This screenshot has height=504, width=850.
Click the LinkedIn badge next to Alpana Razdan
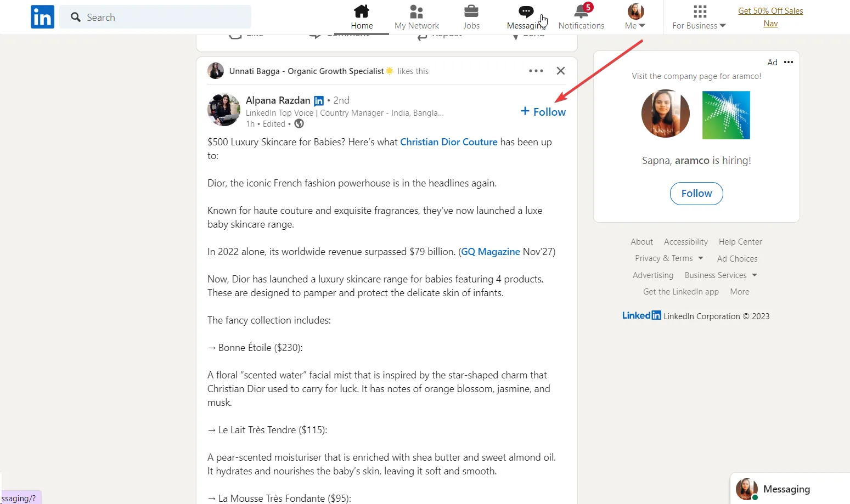tap(319, 101)
